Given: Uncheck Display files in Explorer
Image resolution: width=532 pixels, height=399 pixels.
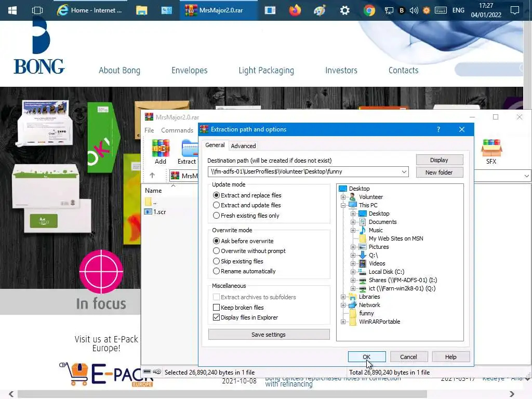Looking at the screenshot, I should coord(216,317).
